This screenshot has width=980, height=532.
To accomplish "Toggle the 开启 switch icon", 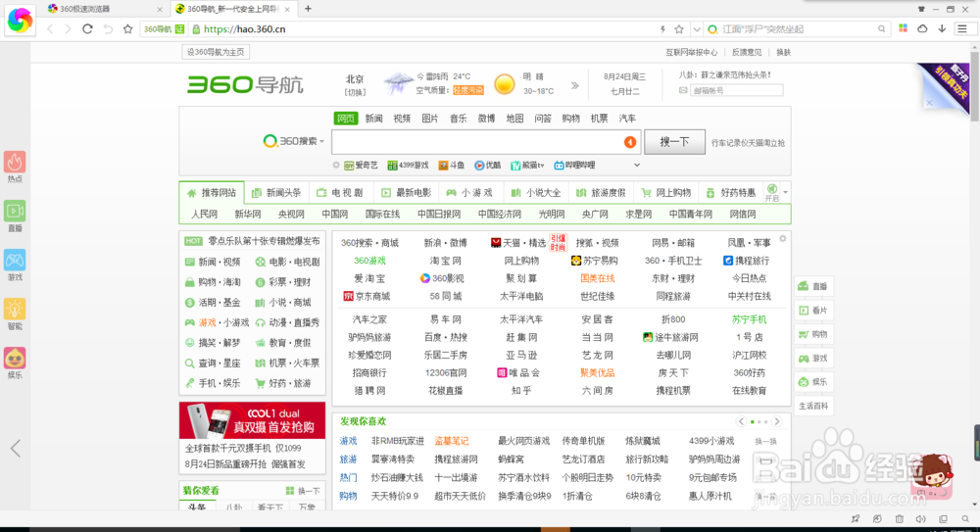I will (772, 193).
